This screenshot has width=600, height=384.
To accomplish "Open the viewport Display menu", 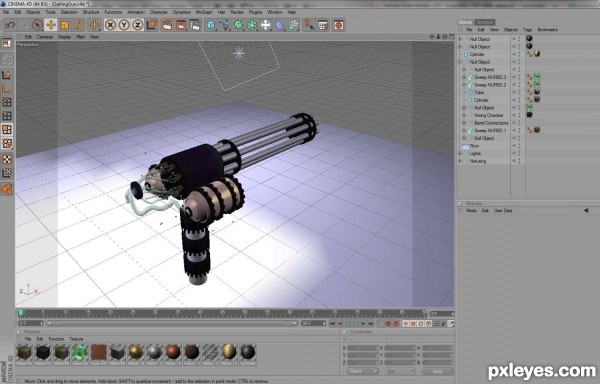I will (x=64, y=37).
